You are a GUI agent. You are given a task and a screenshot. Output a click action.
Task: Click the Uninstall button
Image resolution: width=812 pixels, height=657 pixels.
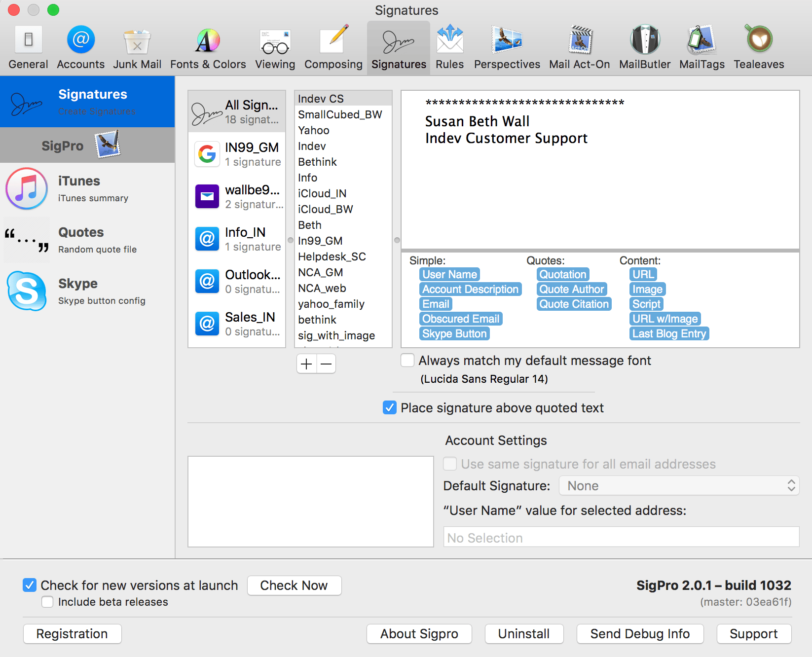point(524,634)
